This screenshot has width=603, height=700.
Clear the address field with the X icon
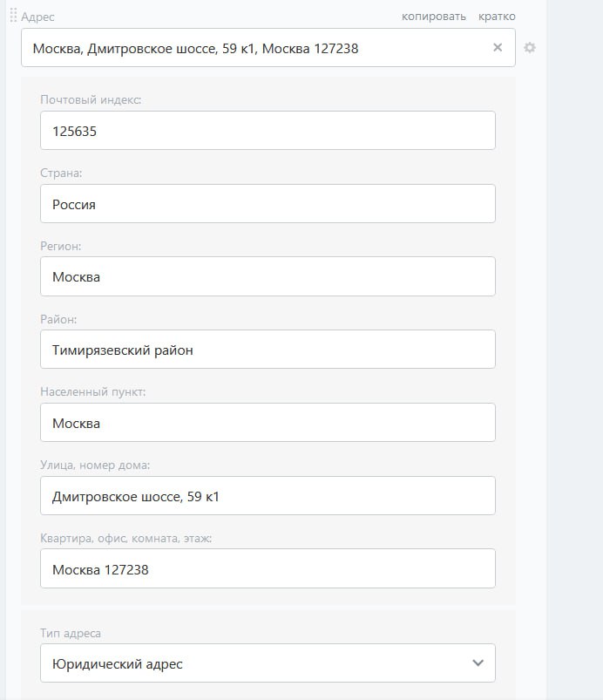point(498,48)
